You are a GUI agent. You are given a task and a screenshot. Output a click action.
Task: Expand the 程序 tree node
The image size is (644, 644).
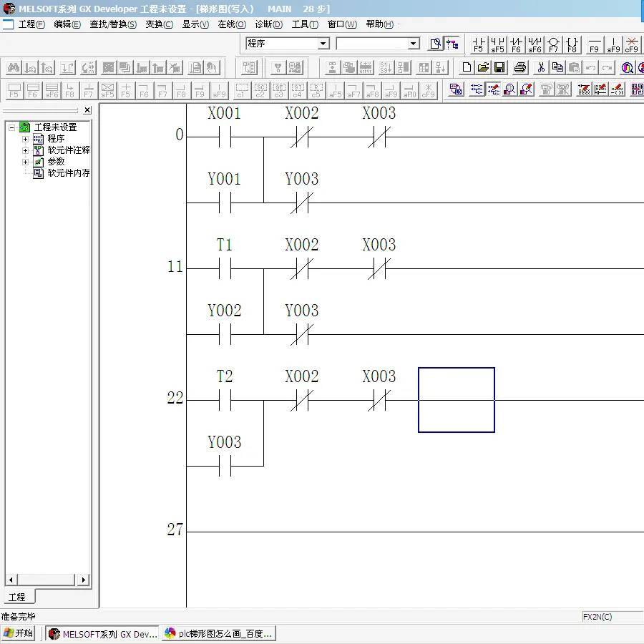pos(25,139)
